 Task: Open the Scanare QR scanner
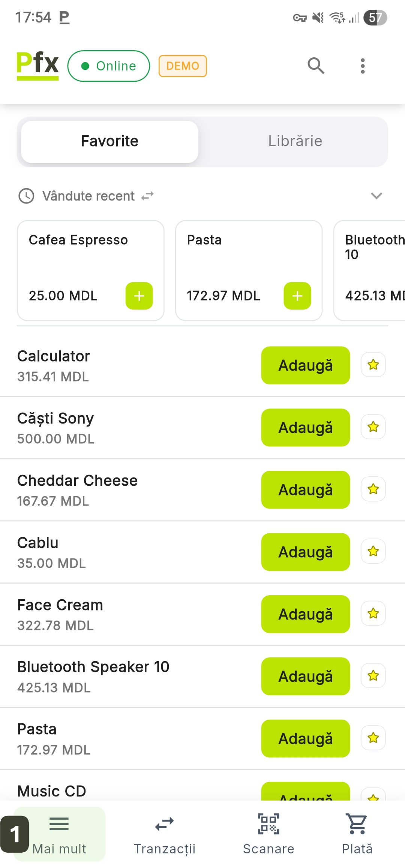[268, 834]
